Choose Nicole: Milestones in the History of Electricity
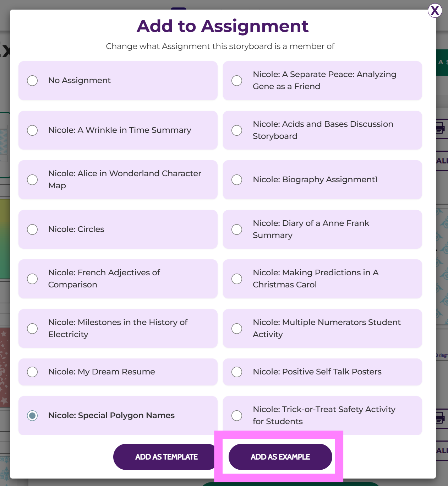Viewport: 448px width, 486px height. (x=32, y=329)
